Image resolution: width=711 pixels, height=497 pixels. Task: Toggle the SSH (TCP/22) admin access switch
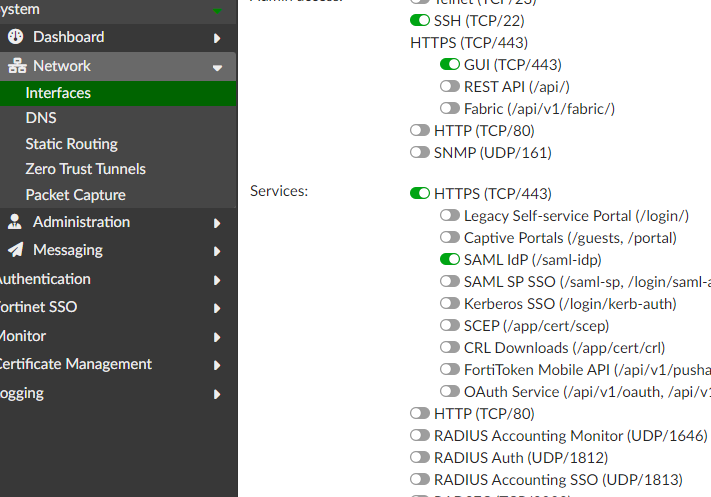[x=420, y=20]
